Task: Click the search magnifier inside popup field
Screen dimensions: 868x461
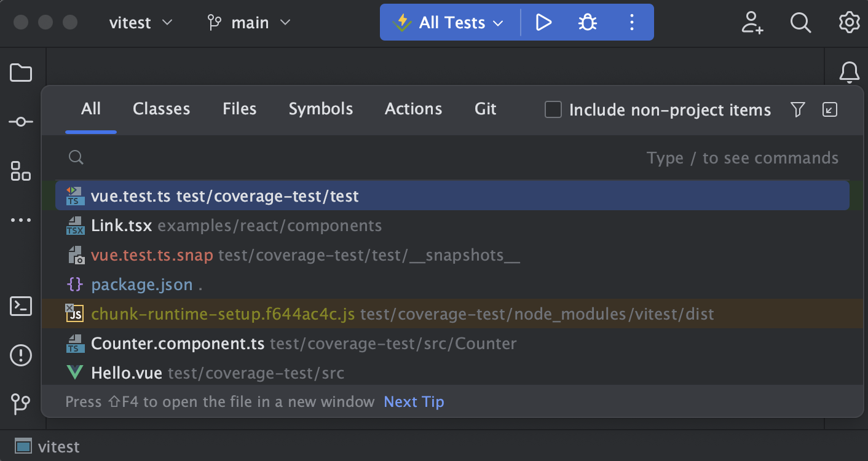Action: pos(76,158)
